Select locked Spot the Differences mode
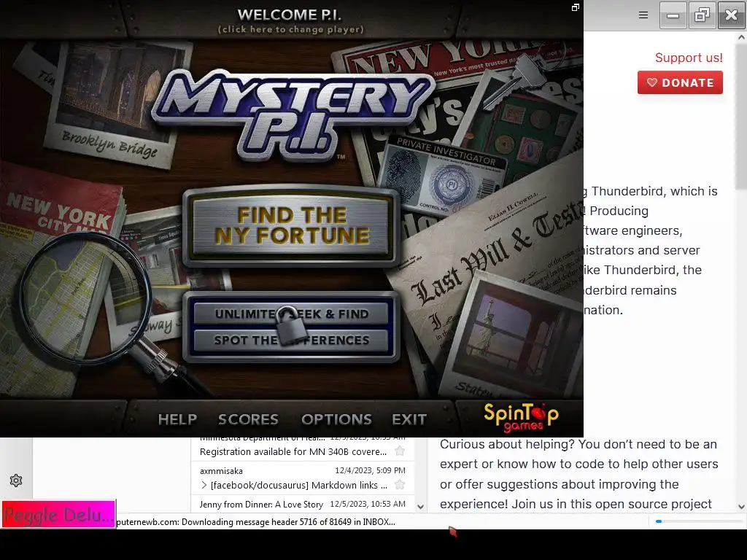Image resolution: width=747 pixels, height=560 pixels. [292, 340]
